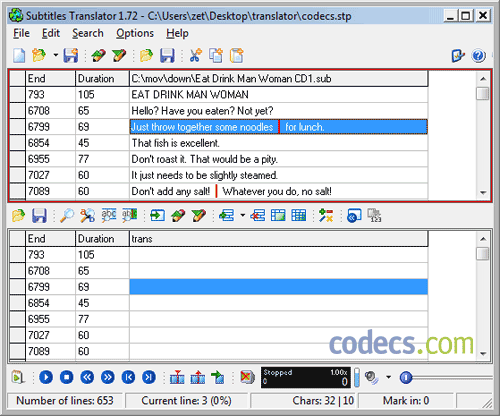Open dropdown arrow beside insert line icon
The height and width of the screenshot is (416, 500).
coord(243,215)
